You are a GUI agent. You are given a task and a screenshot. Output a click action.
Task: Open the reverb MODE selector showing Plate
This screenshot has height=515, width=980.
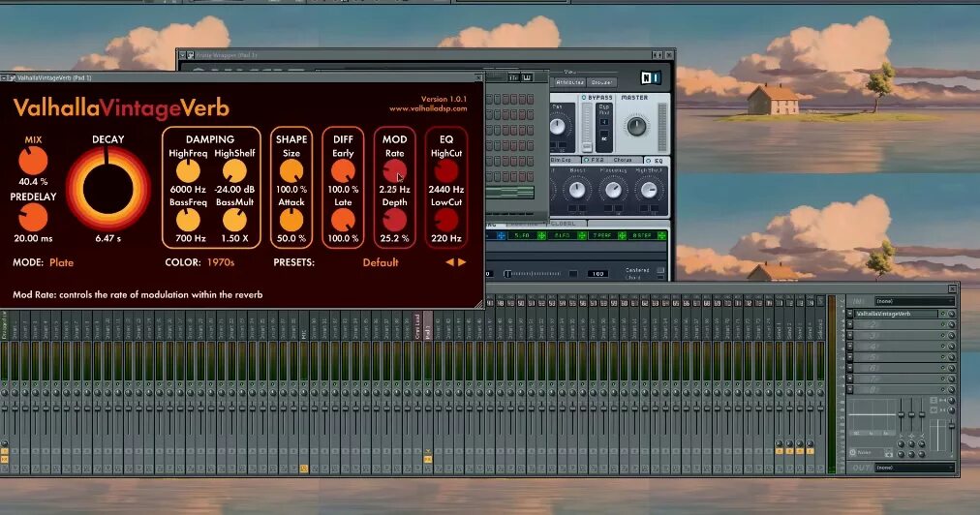[x=61, y=262]
